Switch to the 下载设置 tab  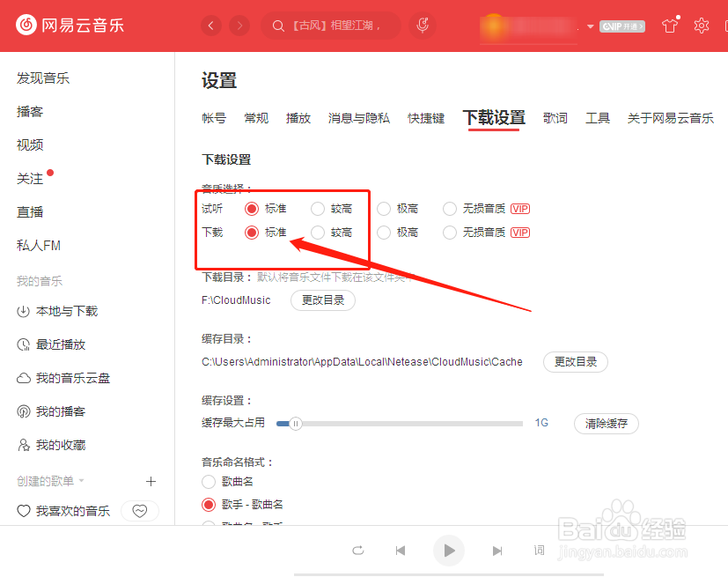point(494,118)
